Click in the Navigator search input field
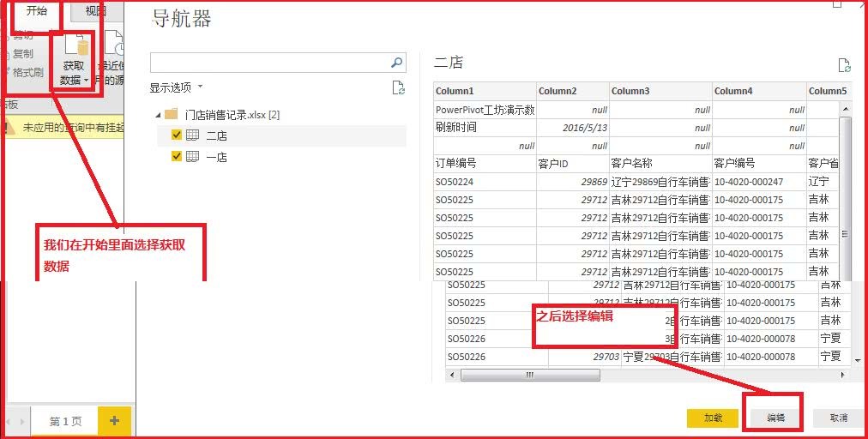868x439 pixels. (269, 63)
